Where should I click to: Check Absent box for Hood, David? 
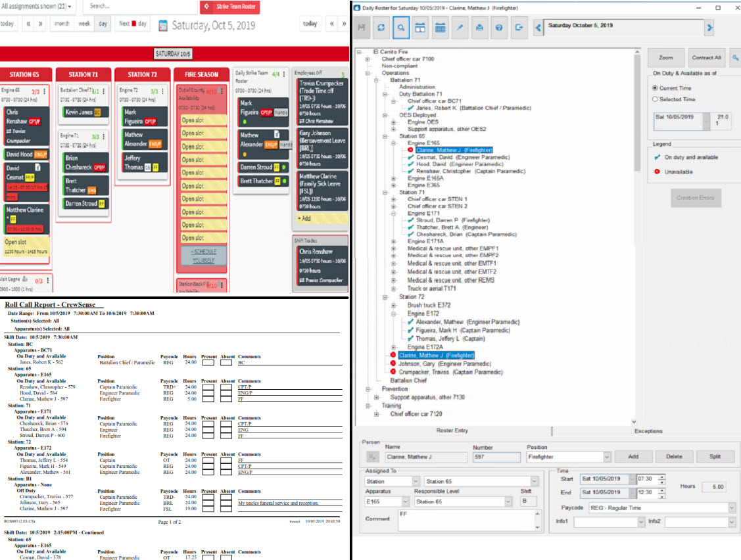(226, 393)
